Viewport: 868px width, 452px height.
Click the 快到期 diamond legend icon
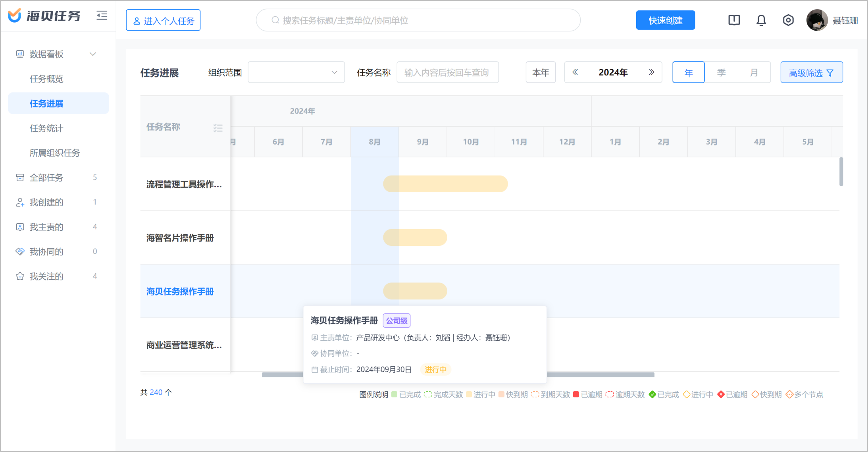(x=755, y=394)
